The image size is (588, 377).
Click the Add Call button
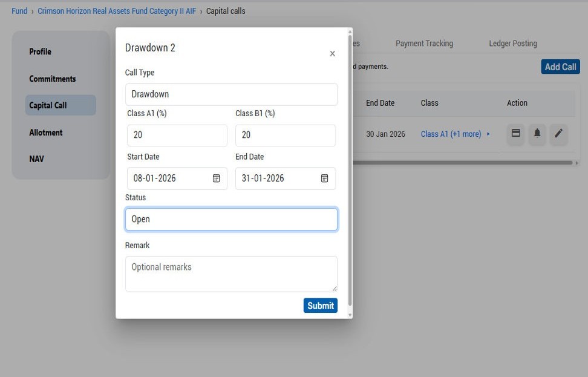[560, 67]
